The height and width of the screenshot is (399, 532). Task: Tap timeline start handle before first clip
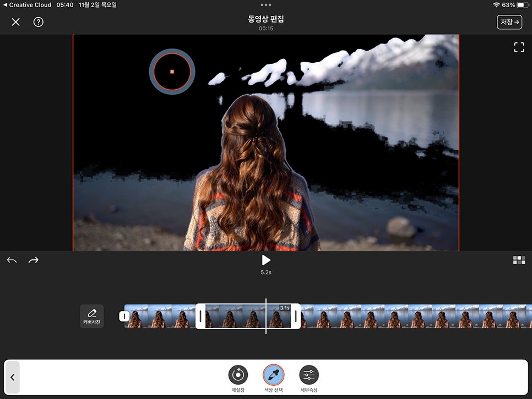click(x=124, y=316)
